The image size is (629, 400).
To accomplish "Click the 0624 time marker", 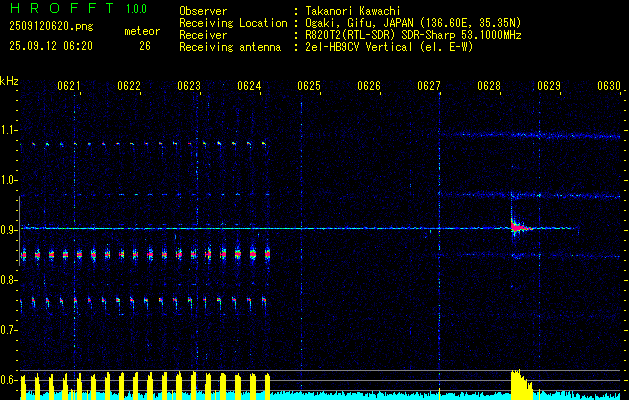I will pos(249,85).
